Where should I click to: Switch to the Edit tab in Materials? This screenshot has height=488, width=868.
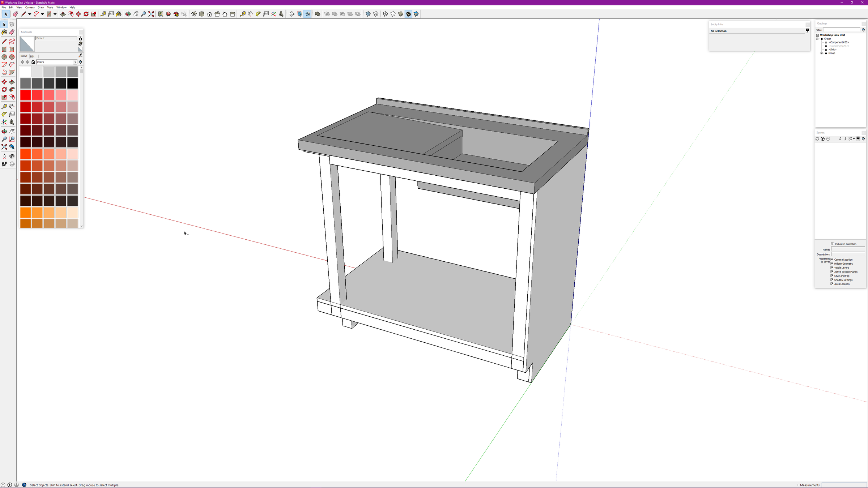(x=32, y=56)
